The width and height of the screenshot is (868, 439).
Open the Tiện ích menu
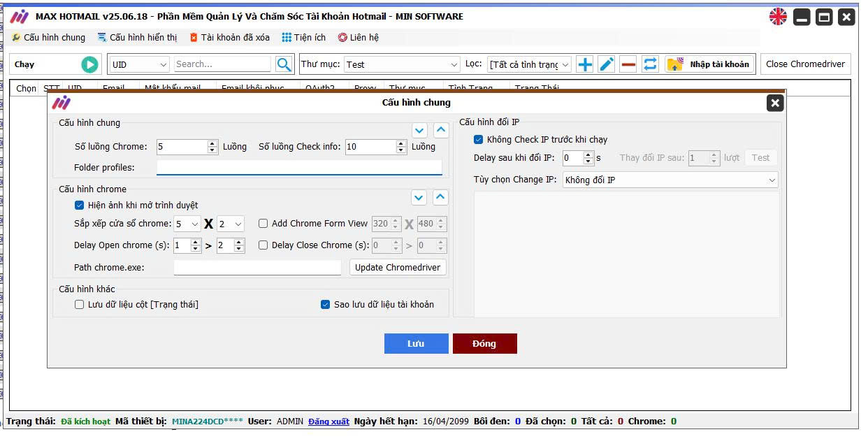[x=304, y=38]
